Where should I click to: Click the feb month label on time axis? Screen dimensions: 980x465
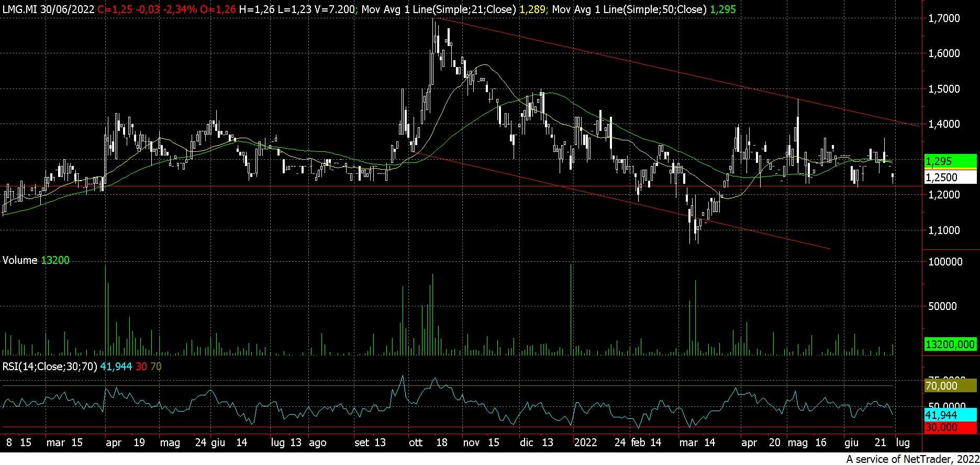pos(638,442)
